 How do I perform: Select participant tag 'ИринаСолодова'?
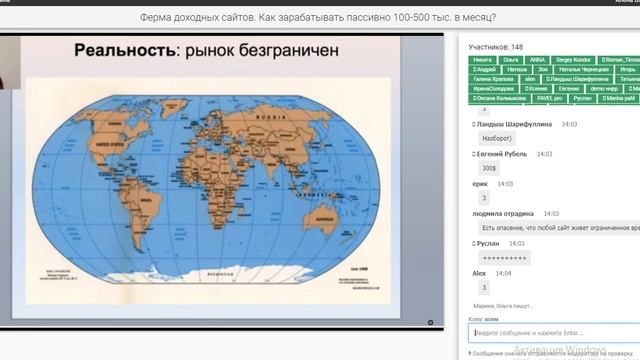(493, 89)
